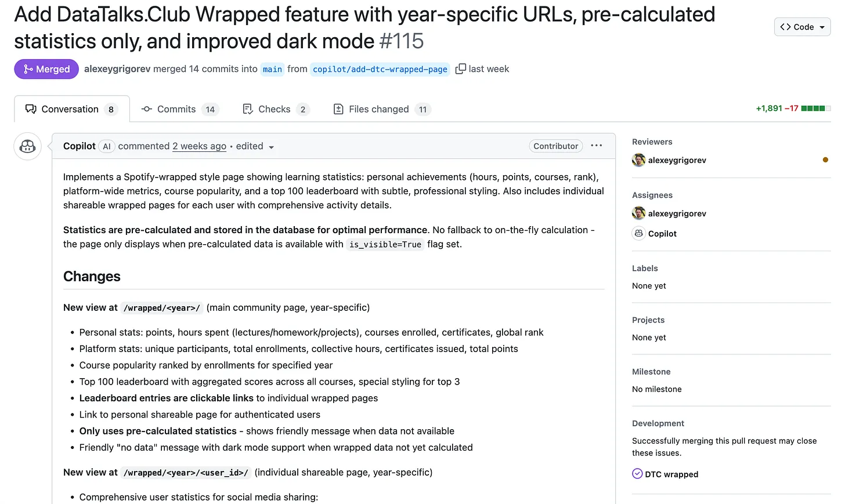Click the file icon on Files changed tab
845x504 pixels.
click(x=338, y=109)
